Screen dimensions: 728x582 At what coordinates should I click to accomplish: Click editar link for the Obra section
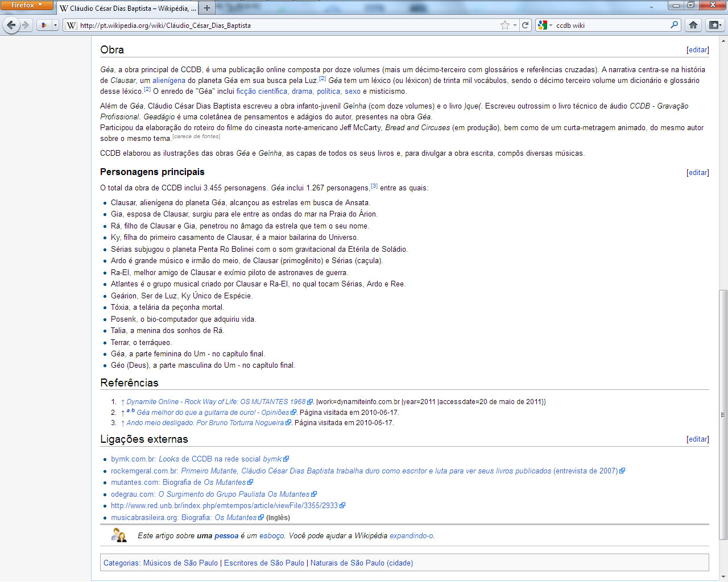point(697,50)
